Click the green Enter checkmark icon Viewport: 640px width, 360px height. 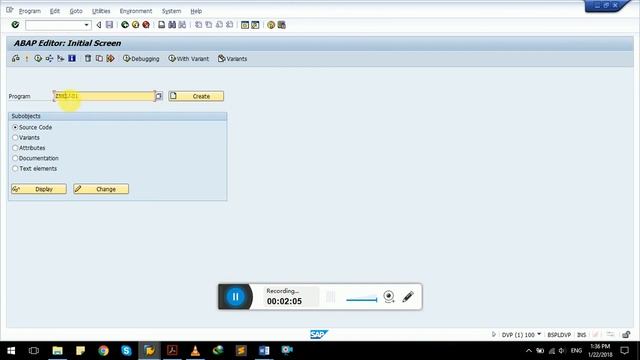[x=15, y=25]
